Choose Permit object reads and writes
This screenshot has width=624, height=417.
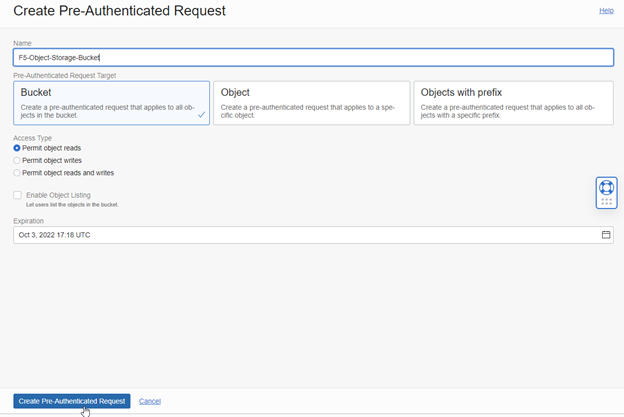(17, 172)
